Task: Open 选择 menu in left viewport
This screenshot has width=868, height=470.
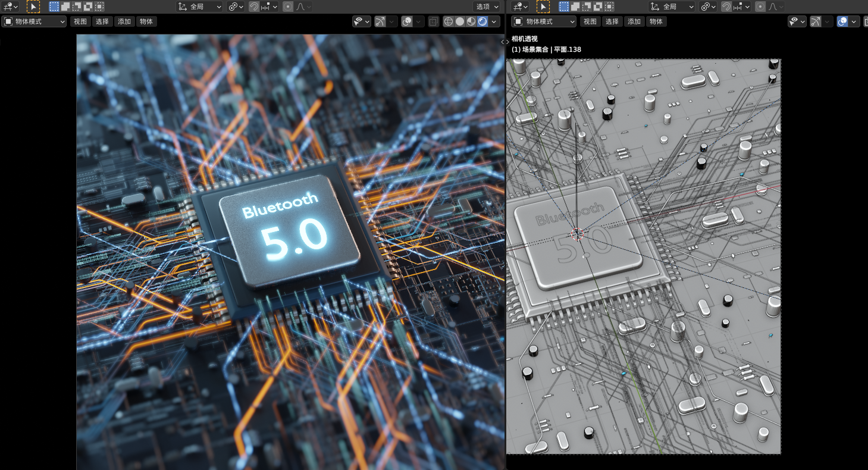Action: coord(102,21)
